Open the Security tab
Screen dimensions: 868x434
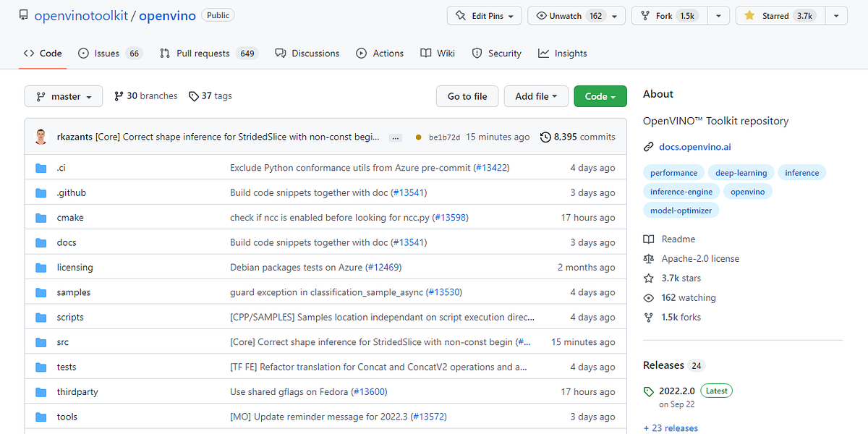(497, 54)
